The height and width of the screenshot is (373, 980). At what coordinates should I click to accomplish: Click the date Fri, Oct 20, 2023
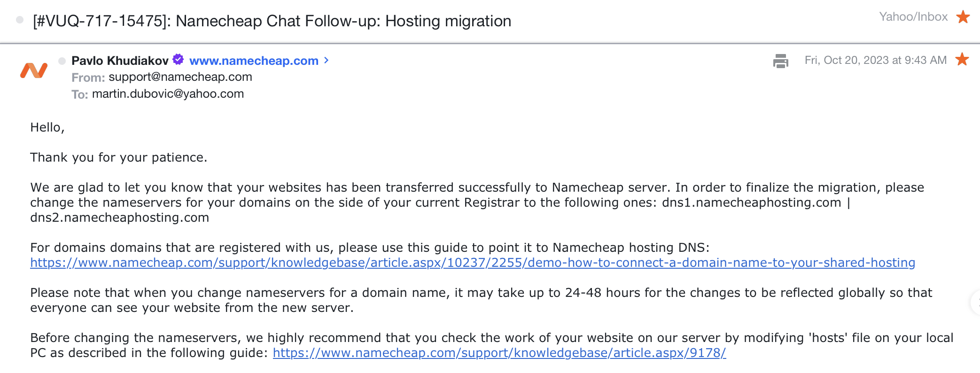pyautogui.click(x=875, y=60)
